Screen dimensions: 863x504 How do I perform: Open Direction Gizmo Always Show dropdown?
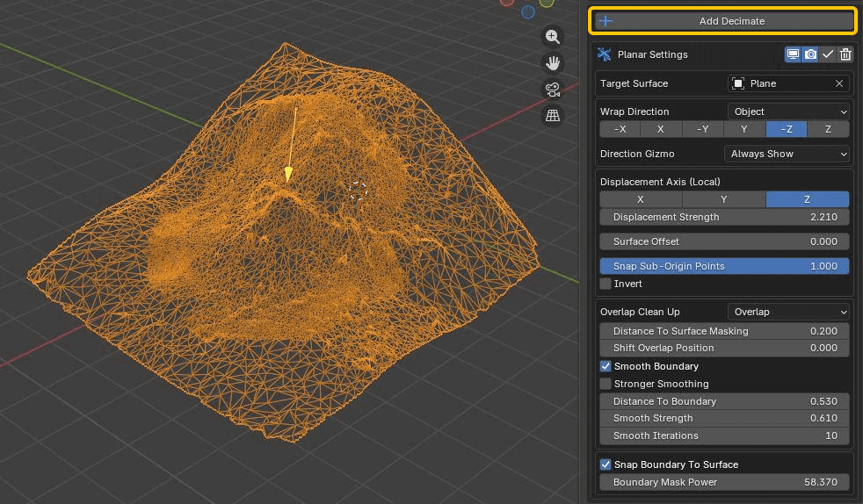coord(788,154)
